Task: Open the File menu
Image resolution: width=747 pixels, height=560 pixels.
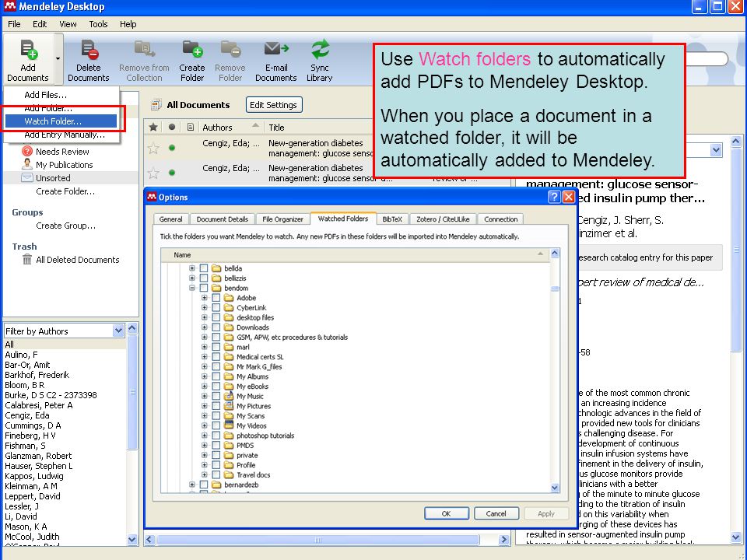Action: pyautogui.click(x=14, y=24)
